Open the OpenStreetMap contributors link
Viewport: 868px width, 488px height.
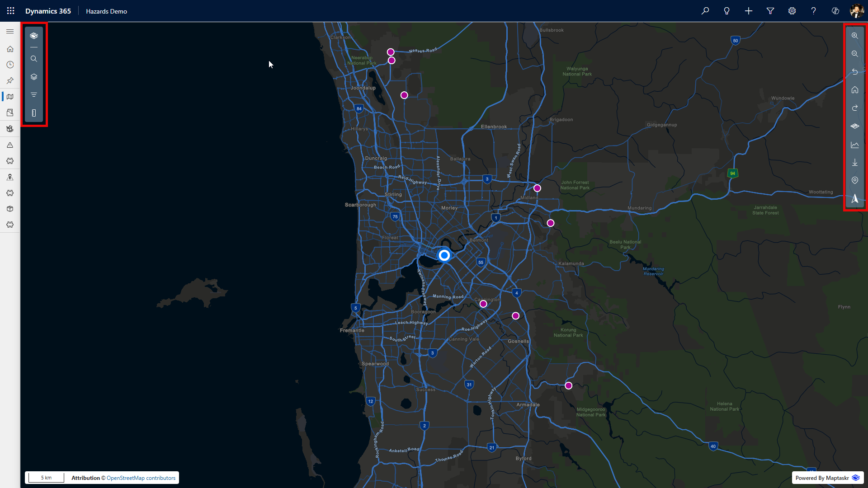[x=141, y=478]
